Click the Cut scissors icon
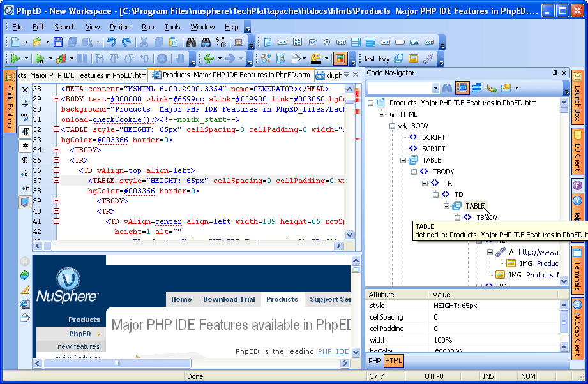 pyautogui.click(x=144, y=41)
